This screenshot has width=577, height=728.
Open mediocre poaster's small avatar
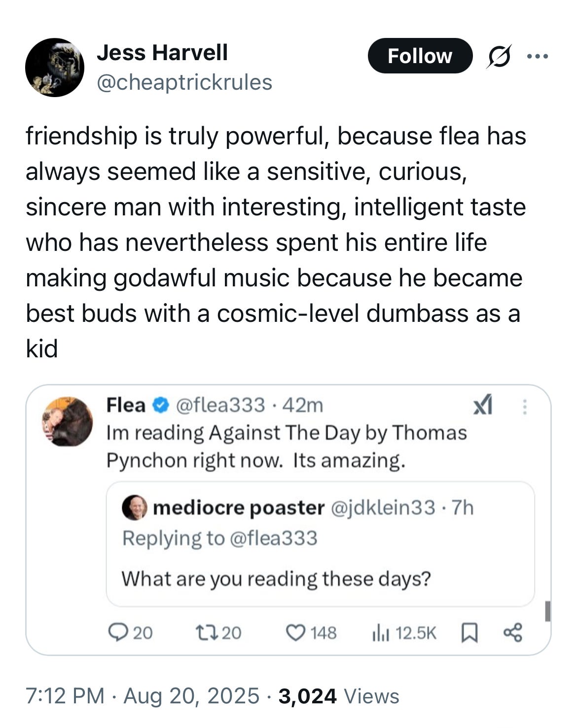[135, 508]
